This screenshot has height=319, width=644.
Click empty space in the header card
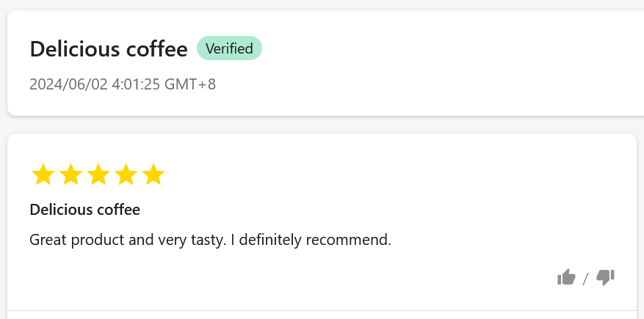pyautogui.click(x=441, y=66)
